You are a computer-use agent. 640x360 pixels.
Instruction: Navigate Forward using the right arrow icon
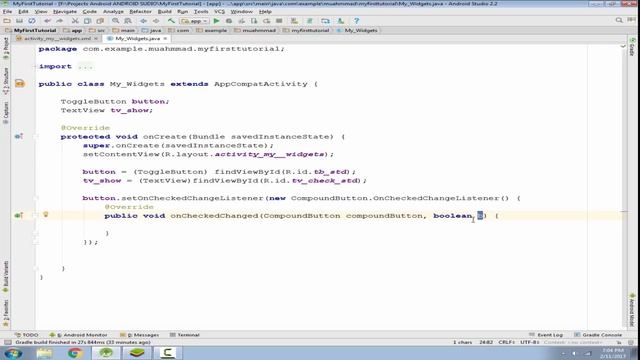(156, 21)
